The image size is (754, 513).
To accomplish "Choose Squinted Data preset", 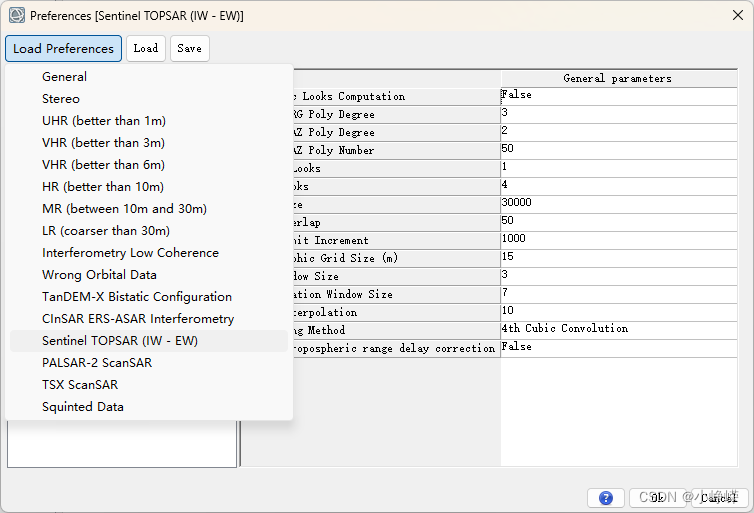I will (x=149, y=407).
